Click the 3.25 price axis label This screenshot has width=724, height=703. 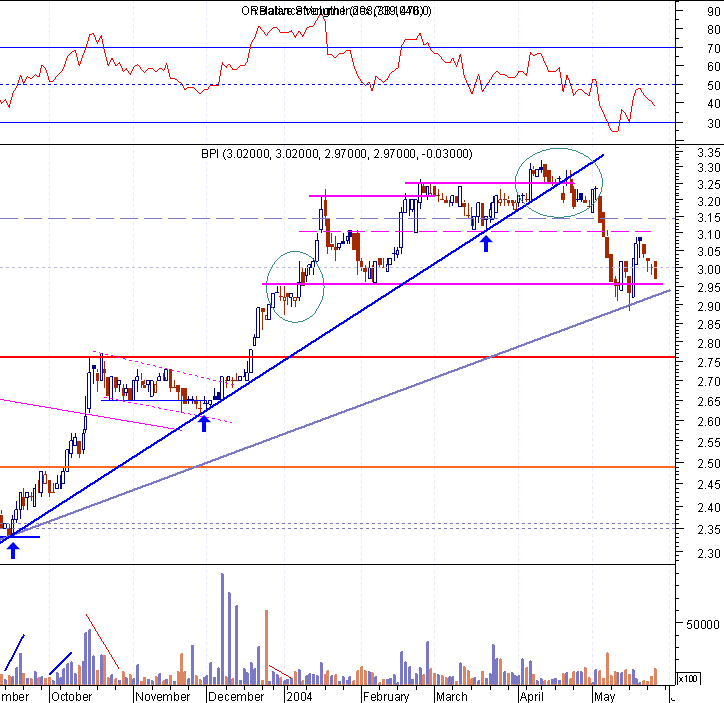[709, 185]
